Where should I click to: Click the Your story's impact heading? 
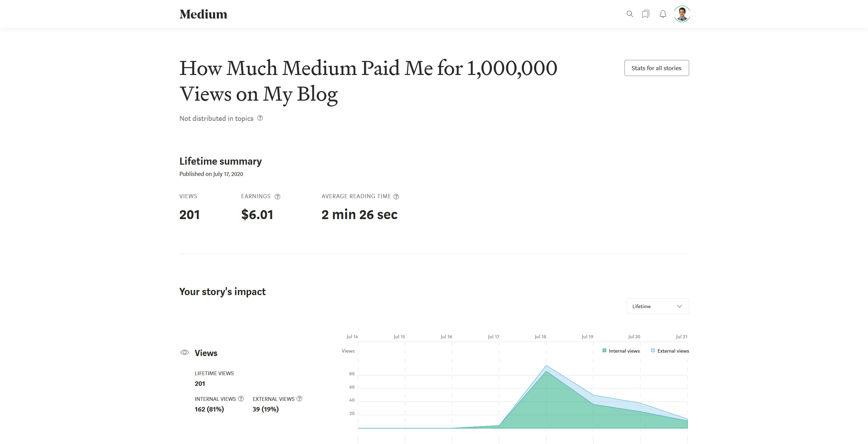(x=222, y=292)
